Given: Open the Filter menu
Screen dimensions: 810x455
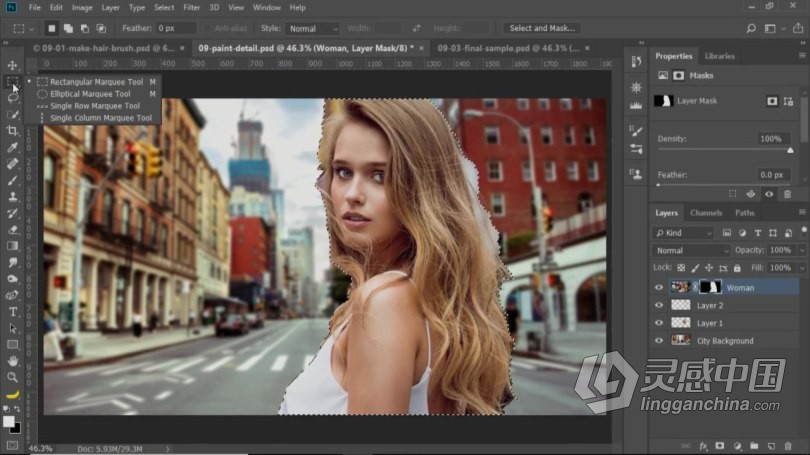Looking at the screenshot, I should coord(191,8).
